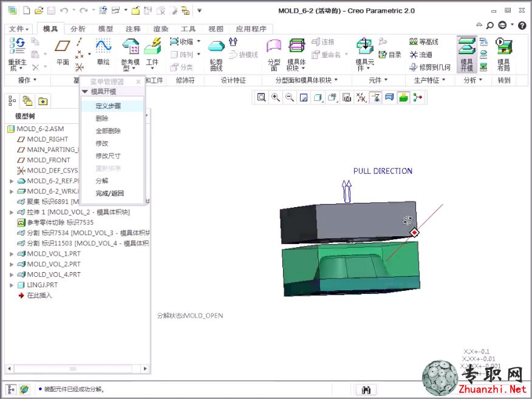Close the menu manager (菜单管理器) panel

[138, 82]
